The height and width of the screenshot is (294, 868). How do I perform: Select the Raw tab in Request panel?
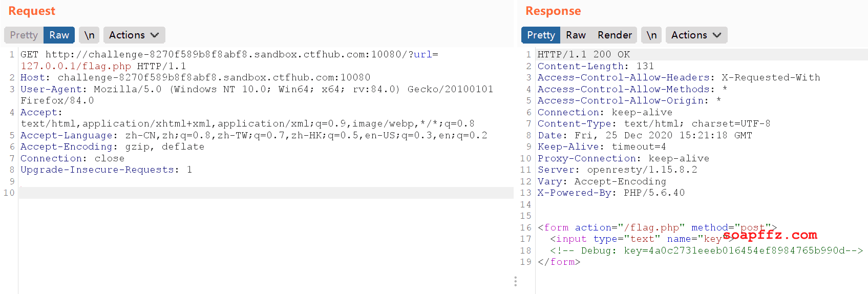[x=59, y=35]
